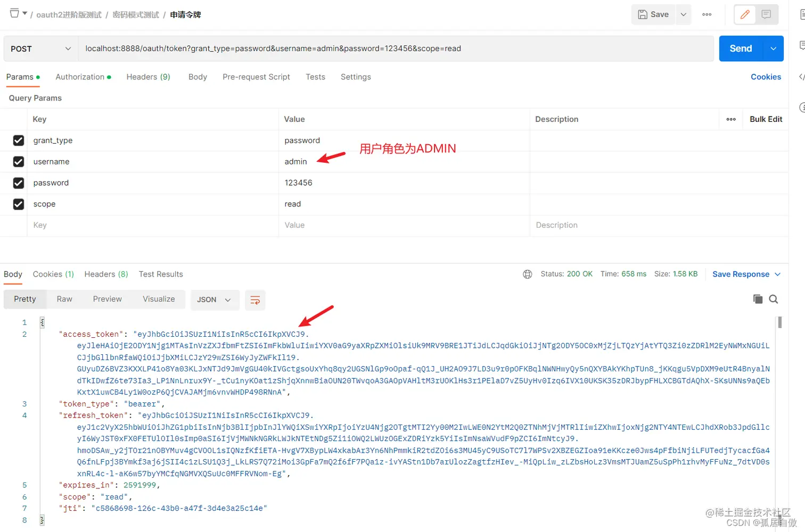
Task: Click the globe network icon by Status
Action: (x=528, y=274)
